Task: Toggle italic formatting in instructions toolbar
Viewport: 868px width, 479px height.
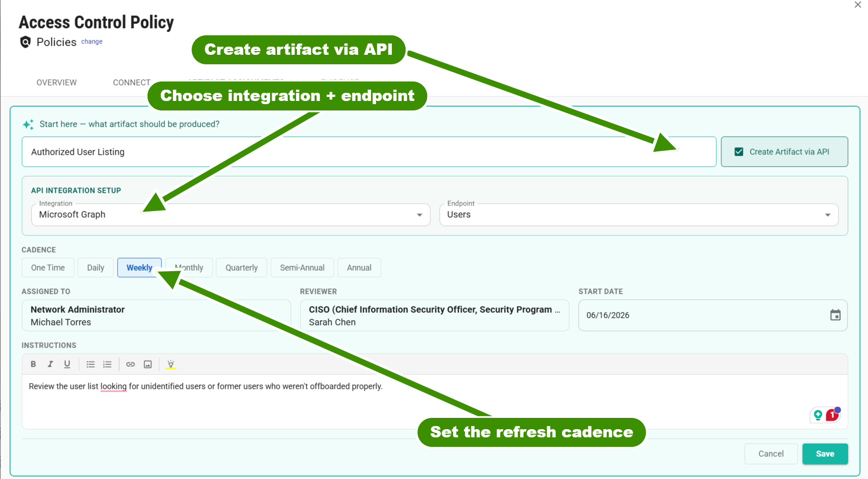Action: (50, 364)
